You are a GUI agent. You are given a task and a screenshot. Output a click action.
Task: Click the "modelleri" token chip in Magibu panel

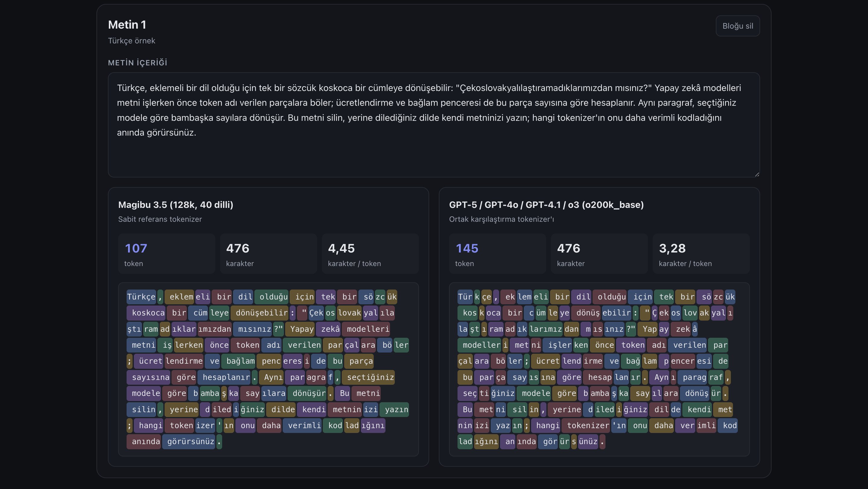click(x=366, y=329)
